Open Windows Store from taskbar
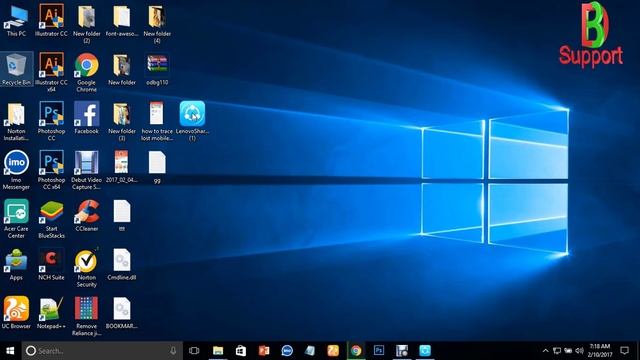This screenshot has width=640, height=360. pyautogui.click(x=241, y=351)
